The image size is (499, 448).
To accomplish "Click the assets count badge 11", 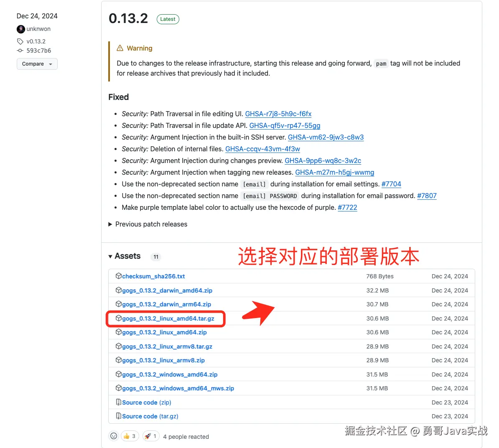I will [155, 257].
